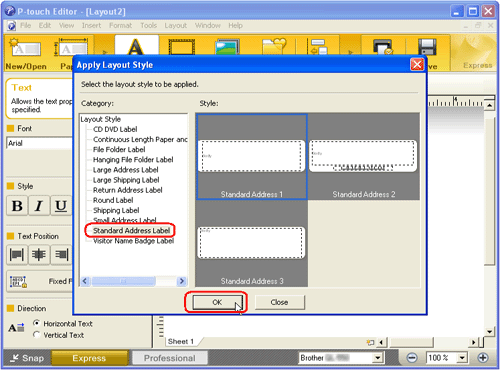Viewport: 500px width, 370px height.
Task: Align text to the right
Action: click(x=61, y=255)
